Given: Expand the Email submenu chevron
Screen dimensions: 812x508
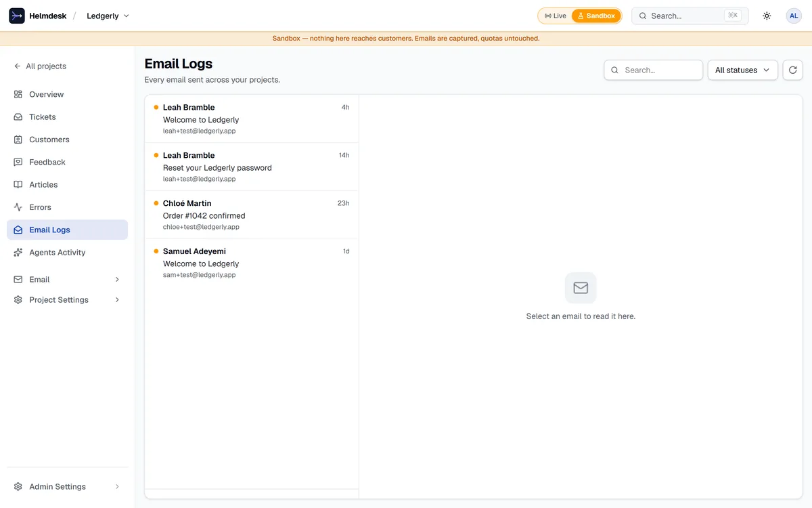Looking at the screenshot, I should (117, 279).
